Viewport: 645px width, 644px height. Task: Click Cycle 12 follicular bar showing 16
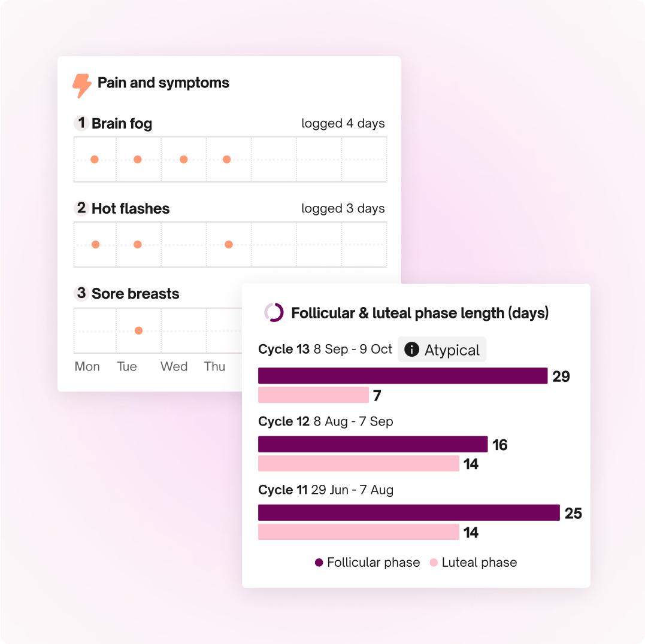pos(373,444)
